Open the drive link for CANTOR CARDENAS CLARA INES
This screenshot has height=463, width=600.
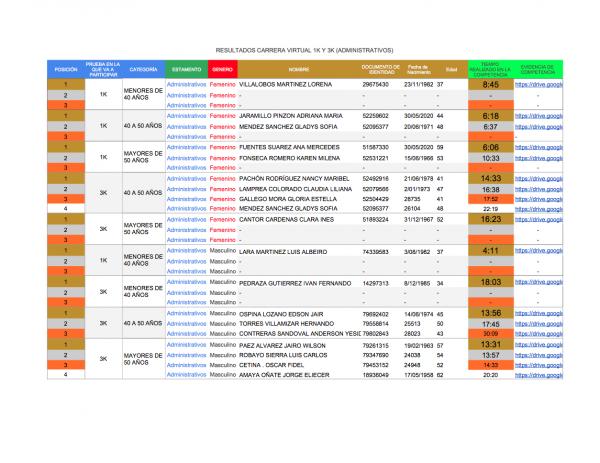pyautogui.click(x=539, y=220)
